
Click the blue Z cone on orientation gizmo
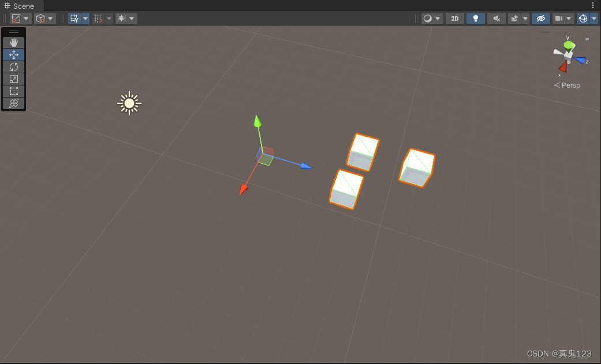[x=580, y=60]
